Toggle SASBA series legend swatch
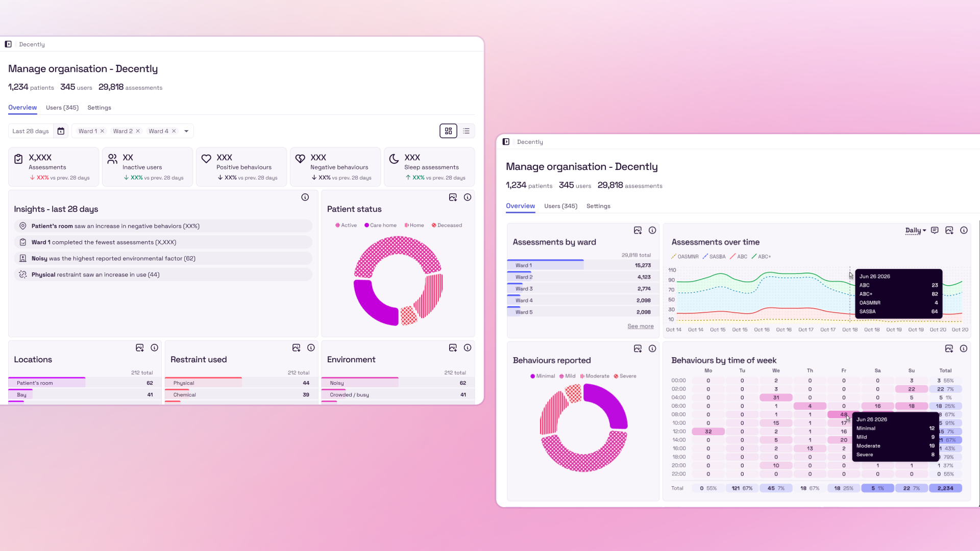The height and width of the screenshot is (551, 980). pyautogui.click(x=705, y=257)
